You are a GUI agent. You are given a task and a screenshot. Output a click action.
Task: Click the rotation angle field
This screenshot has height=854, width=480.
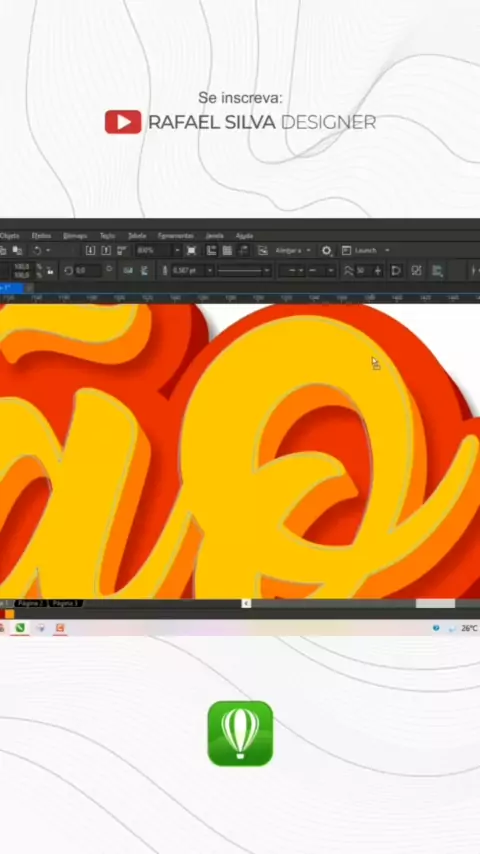coord(87,270)
